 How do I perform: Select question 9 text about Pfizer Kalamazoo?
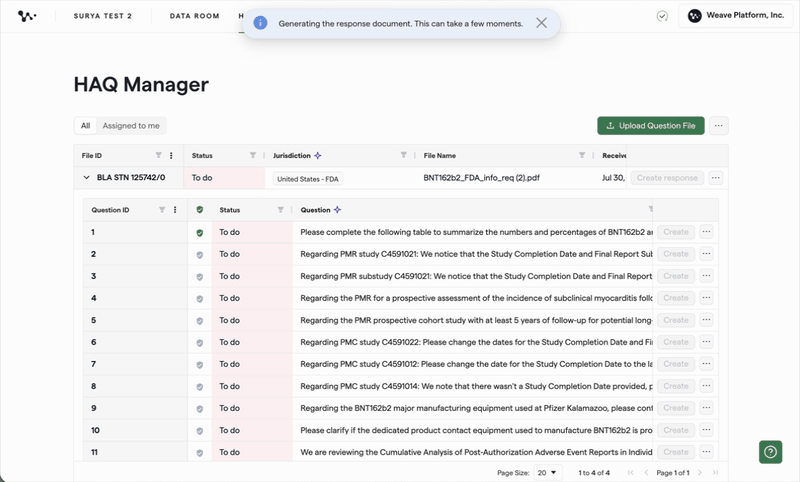click(x=476, y=408)
